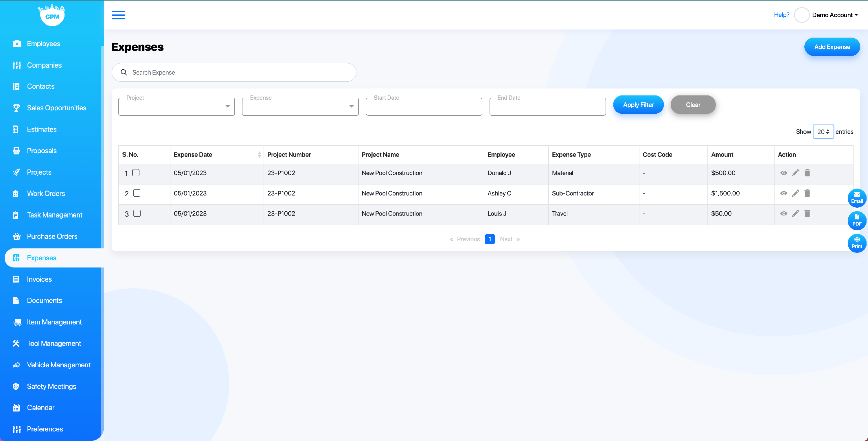Click the Tool Management wrench icon
This screenshot has width=868, height=441.
[16, 343]
